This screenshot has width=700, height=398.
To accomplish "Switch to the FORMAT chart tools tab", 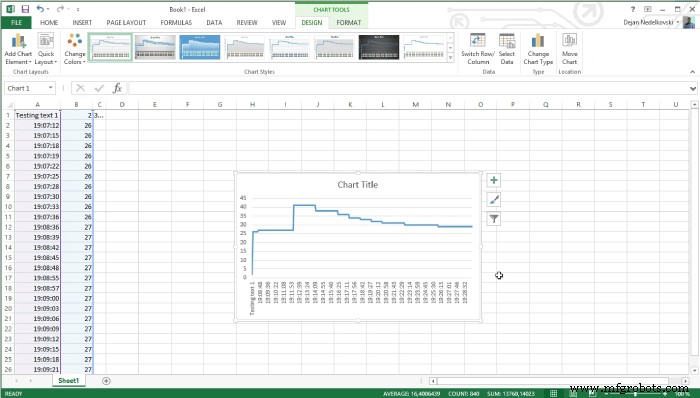I will (349, 22).
